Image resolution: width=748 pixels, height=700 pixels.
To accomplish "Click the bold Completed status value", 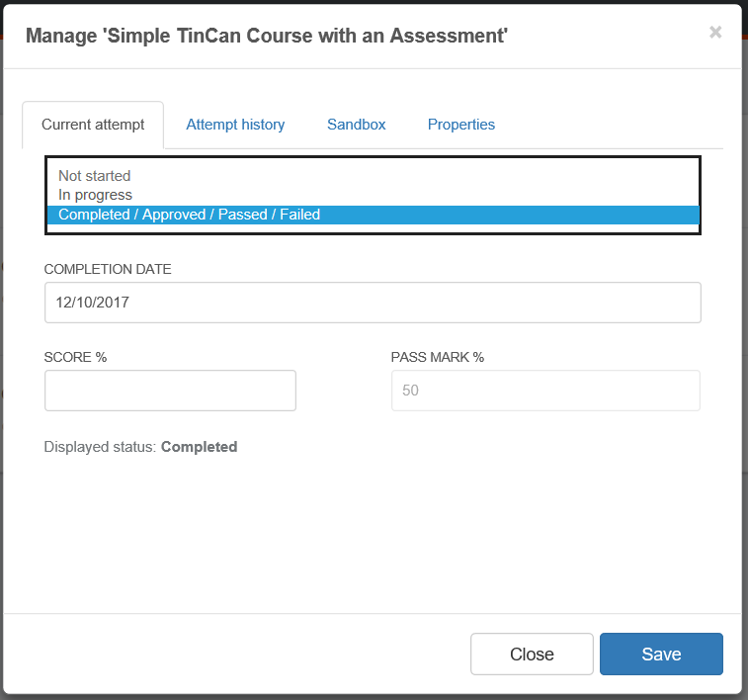I will (x=199, y=447).
